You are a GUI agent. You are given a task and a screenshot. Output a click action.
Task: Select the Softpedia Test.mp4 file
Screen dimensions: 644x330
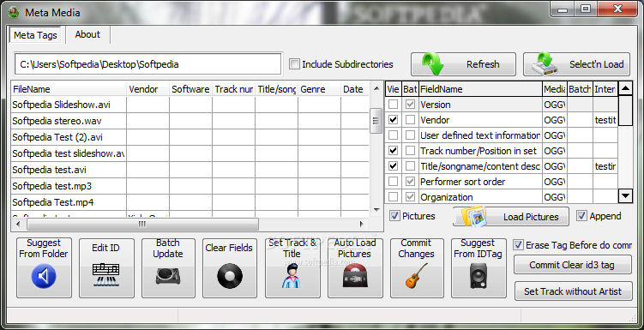[69, 202]
